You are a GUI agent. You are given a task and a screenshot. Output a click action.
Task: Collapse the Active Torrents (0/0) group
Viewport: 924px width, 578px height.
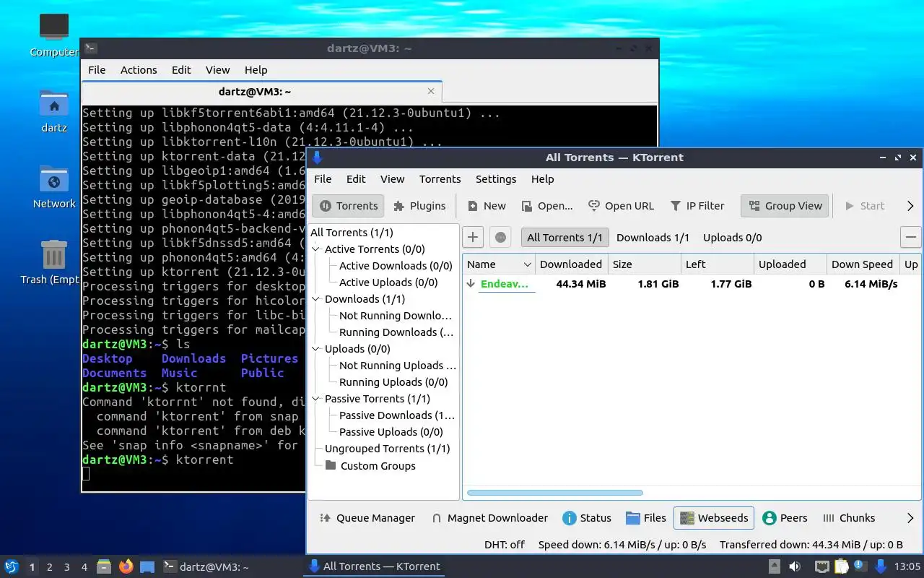click(x=315, y=249)
